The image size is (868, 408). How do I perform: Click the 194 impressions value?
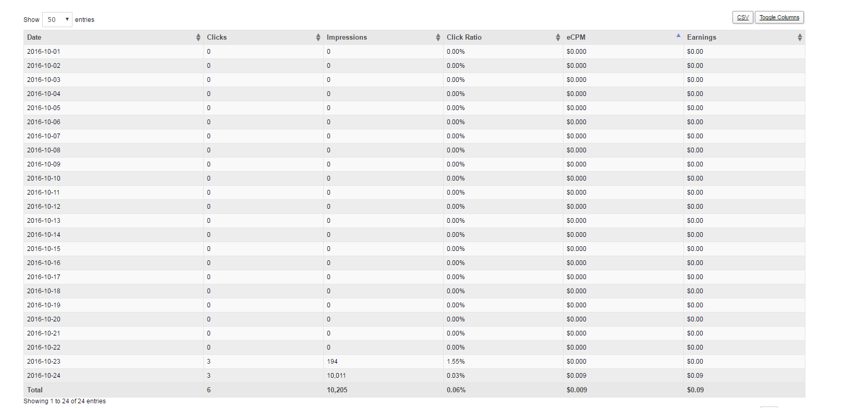point(332,362)
